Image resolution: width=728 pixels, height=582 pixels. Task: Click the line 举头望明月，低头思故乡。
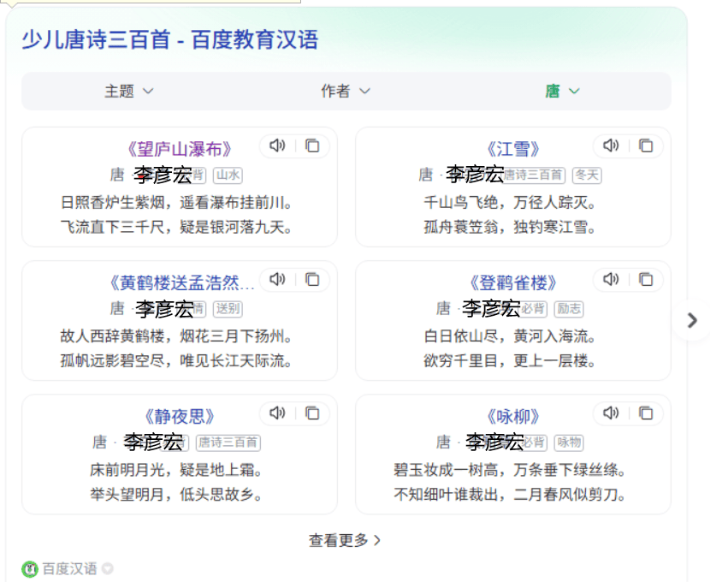click(x=176, y=494)
